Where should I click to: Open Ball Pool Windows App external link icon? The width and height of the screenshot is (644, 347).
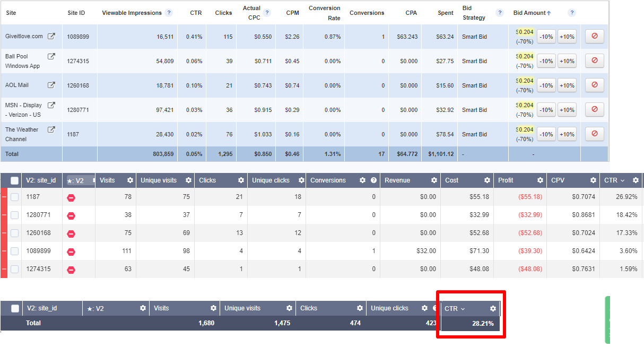click(51, 56)
